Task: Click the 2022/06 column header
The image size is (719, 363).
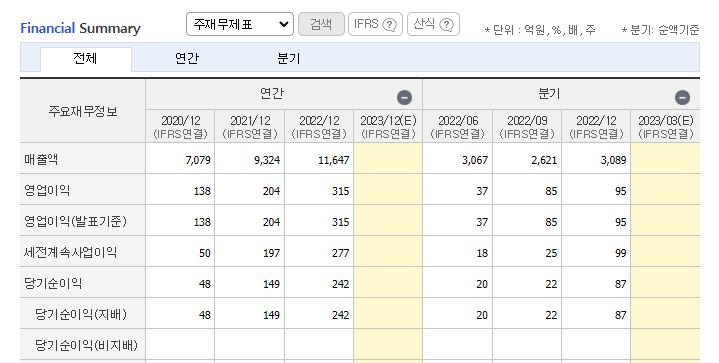Action: tap(458, 126)
